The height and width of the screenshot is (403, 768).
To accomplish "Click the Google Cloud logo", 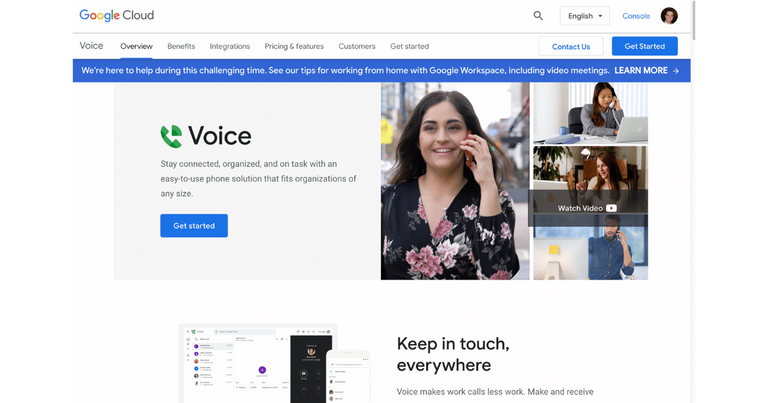I will [x=117, y=15].
